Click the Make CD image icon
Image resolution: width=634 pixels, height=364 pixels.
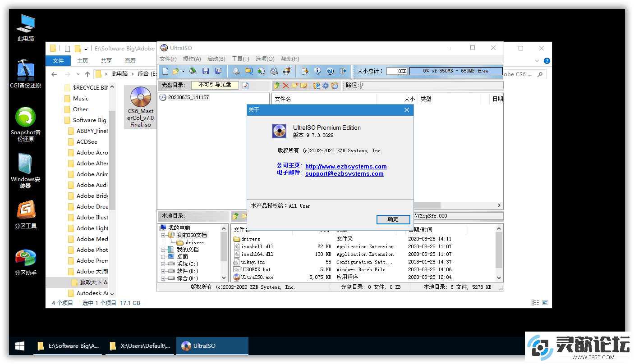tap(236, 71)
